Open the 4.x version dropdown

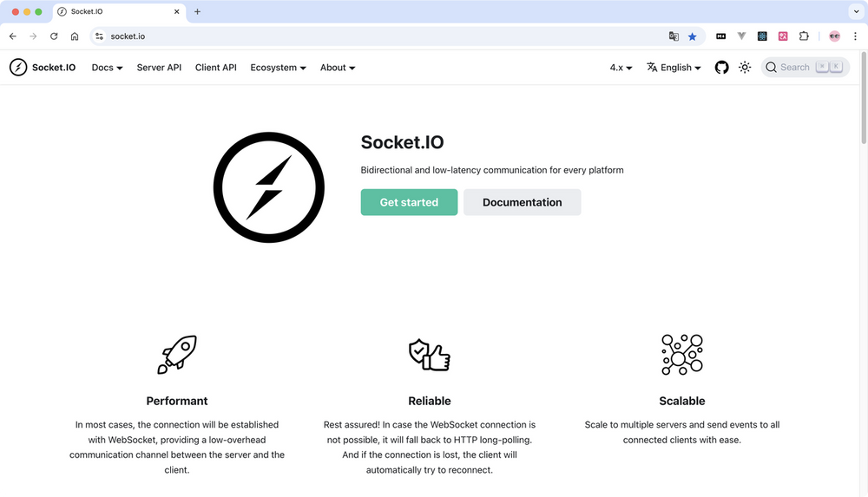pyautogui.click(x=621, y=68)
